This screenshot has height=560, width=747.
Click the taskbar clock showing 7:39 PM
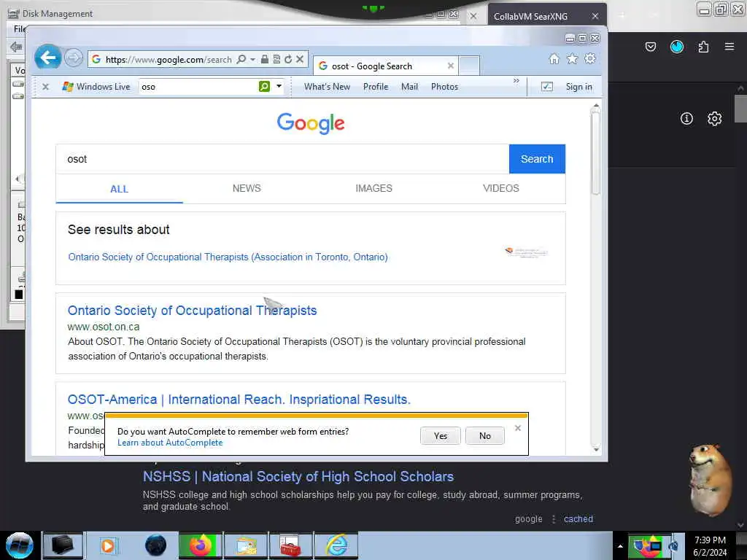710,545
